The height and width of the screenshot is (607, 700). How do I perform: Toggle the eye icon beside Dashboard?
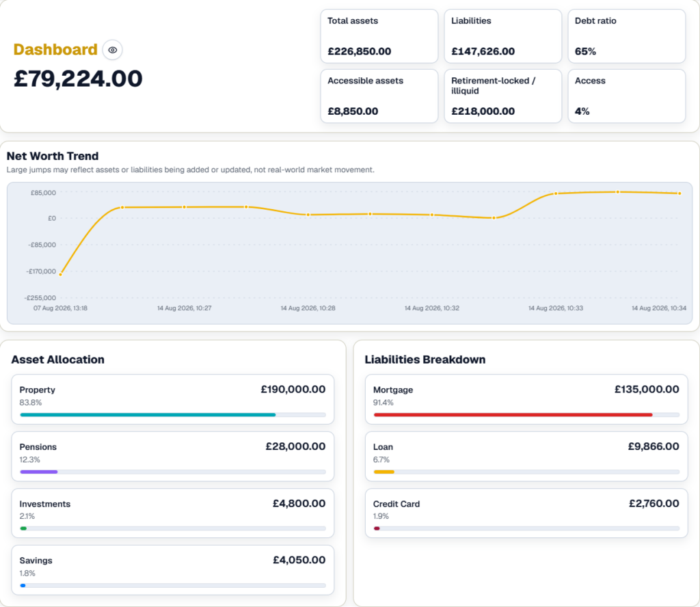click(x=113, y=50)
